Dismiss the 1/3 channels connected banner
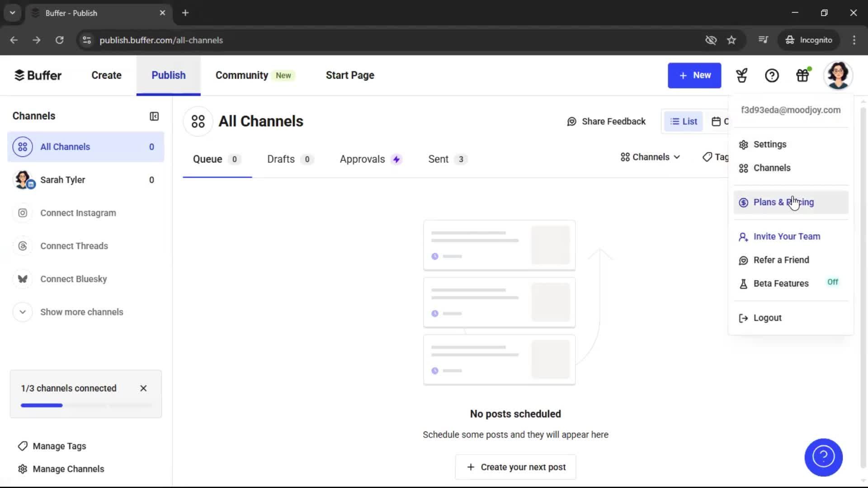The height and width of the screenshot is (488, 868). 143,388
